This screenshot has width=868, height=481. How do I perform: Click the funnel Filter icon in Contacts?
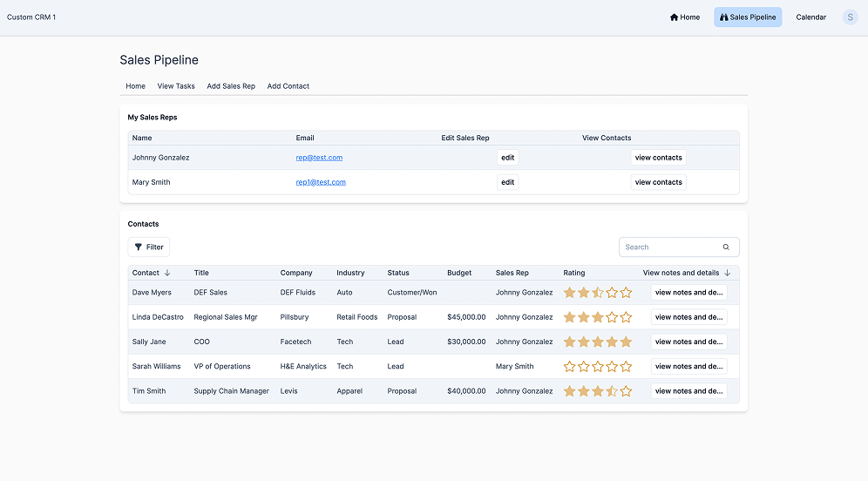tap(139, 247)
